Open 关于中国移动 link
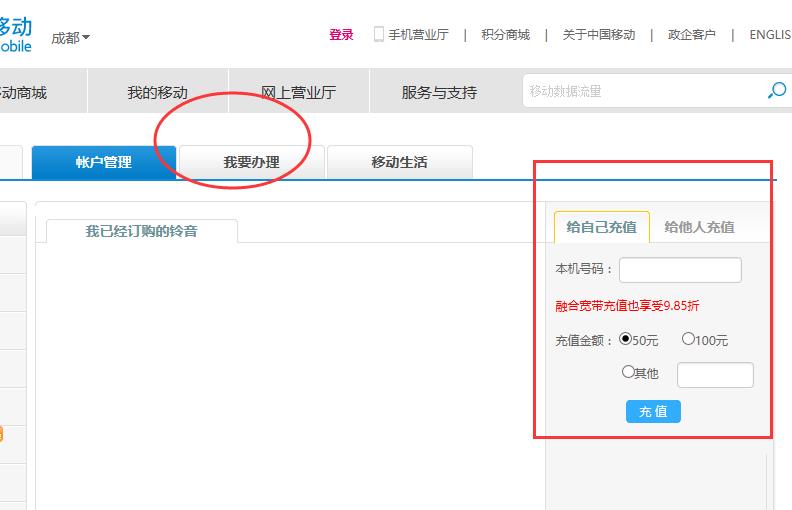Viewport: 792px width, 510px height. (x=599, y=34)
